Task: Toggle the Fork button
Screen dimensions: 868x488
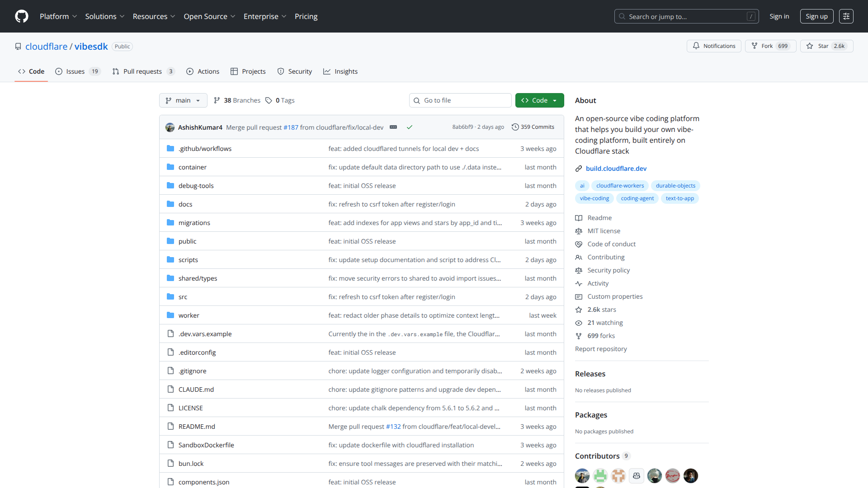Action: click(x=770, y=46)
